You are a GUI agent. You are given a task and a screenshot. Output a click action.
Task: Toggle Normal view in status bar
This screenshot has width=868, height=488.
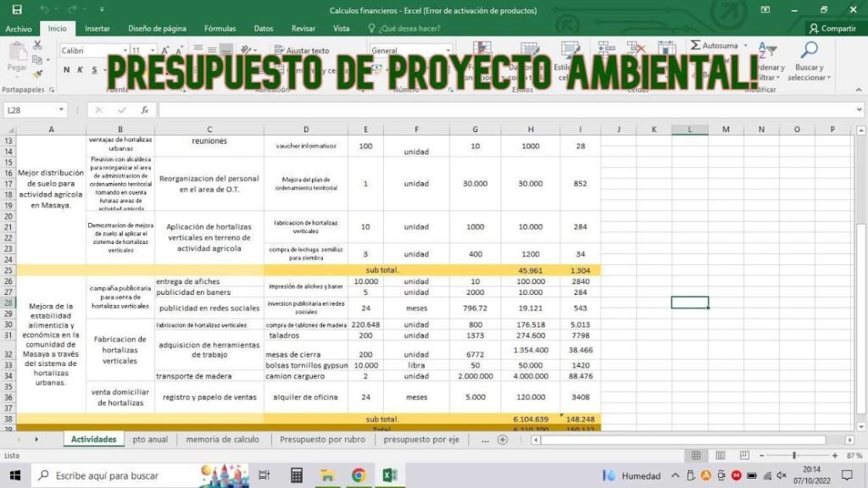tap(696, 456)
